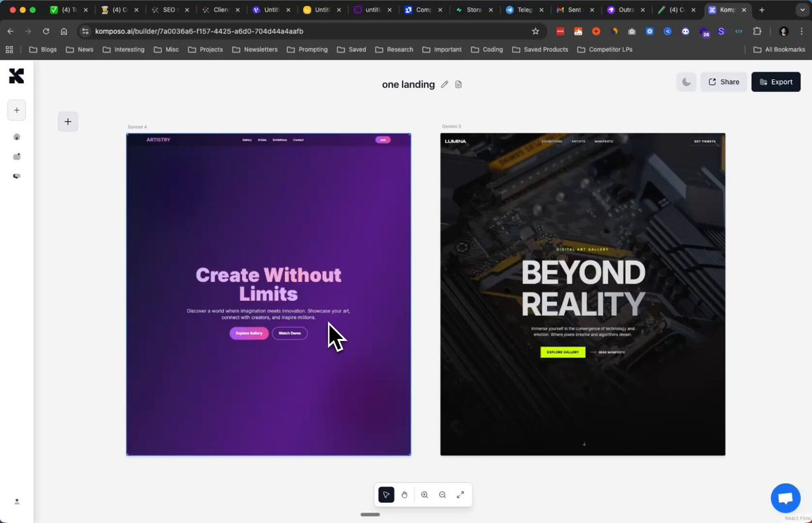Screen dimensions: 812x523
Task: Click the plus button above the canvas
Action: [x=68, y=122]
